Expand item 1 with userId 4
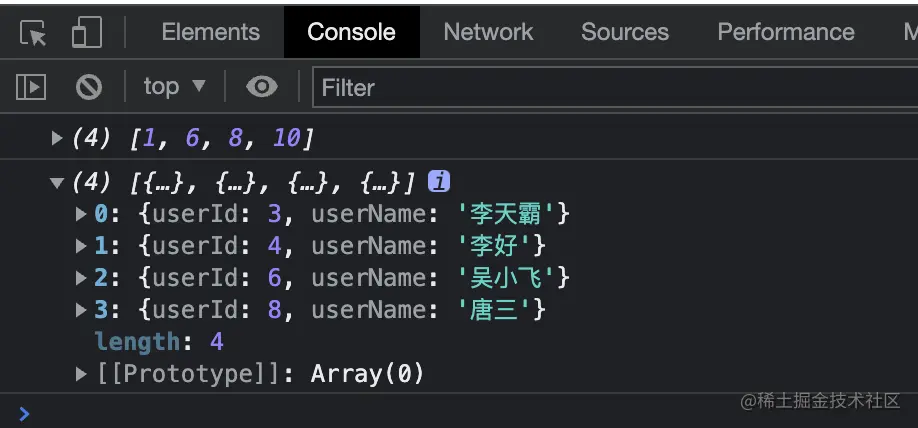This screenshot has height=428, width=918. (81, 246)
